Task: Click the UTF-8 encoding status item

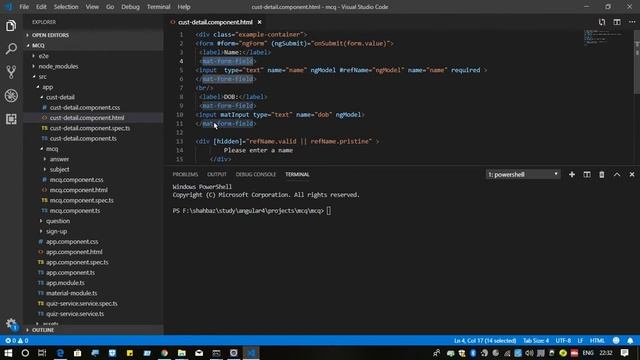Action: [x=563, y=340]
